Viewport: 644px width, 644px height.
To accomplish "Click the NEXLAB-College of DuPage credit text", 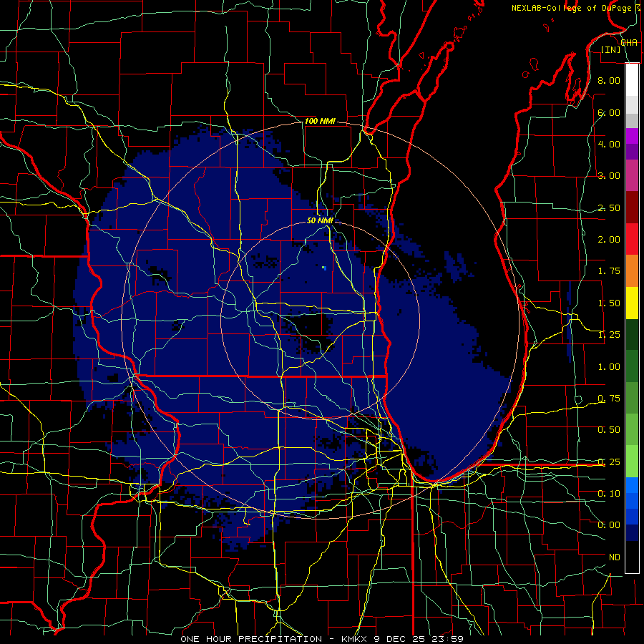I will 571,8.
